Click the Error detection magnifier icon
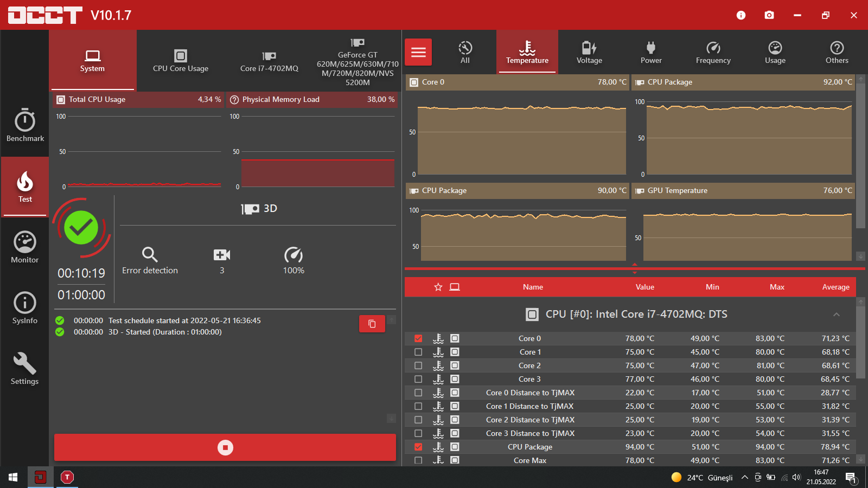 click(150, 254)
